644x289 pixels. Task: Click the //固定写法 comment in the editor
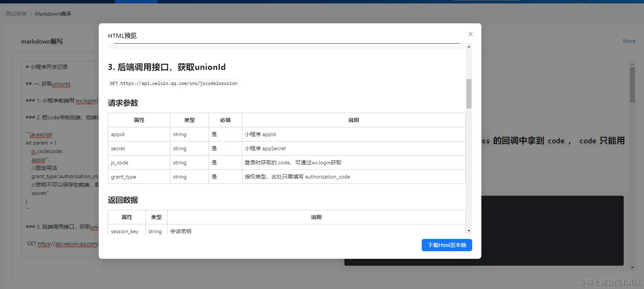44,168
